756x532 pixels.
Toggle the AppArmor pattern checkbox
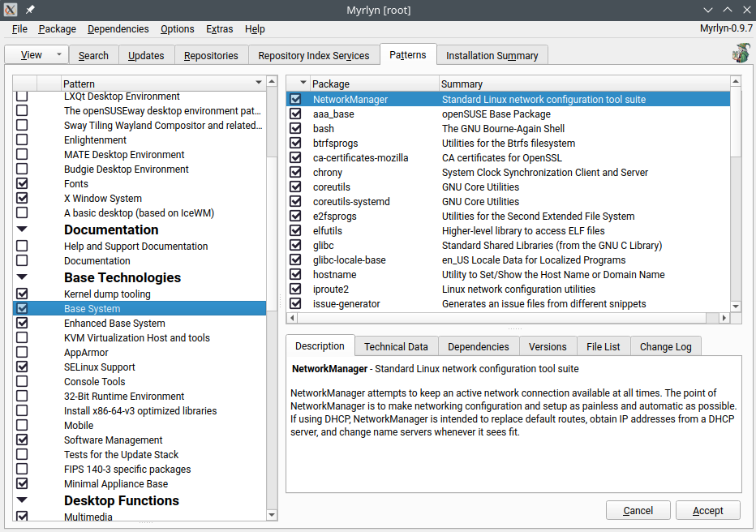tap(22, 353)
